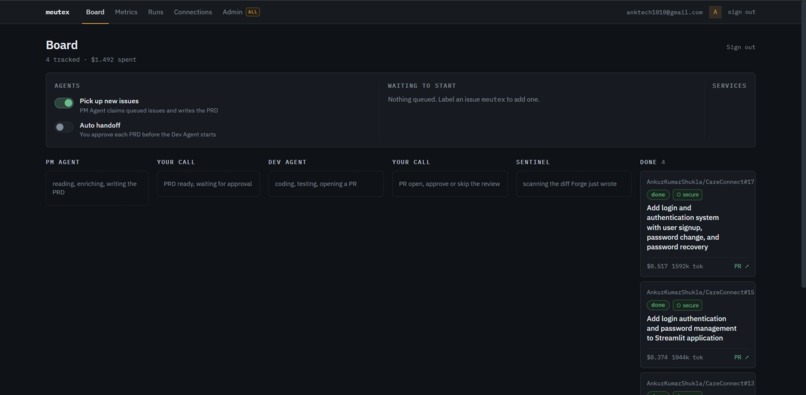Click the PM AGENT column header
Image resolution: width=806 pixels, height=395 pixels.
click(x=63, y=162)
